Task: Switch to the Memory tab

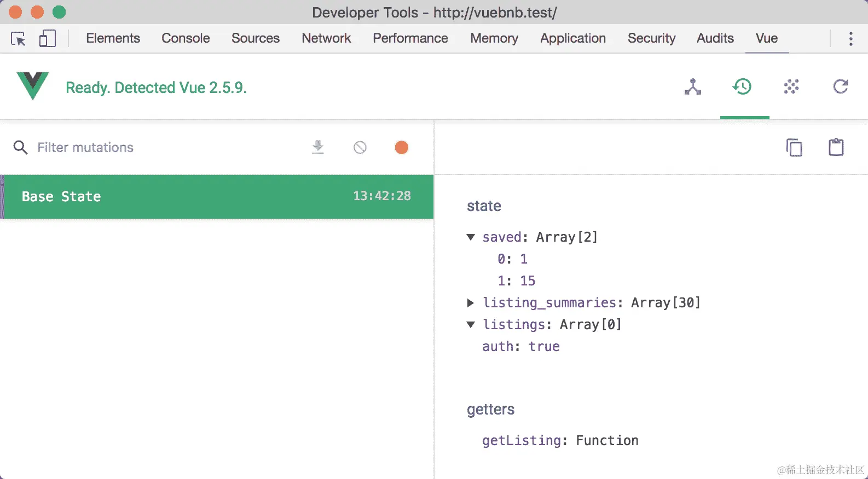Action: point(494,38)
